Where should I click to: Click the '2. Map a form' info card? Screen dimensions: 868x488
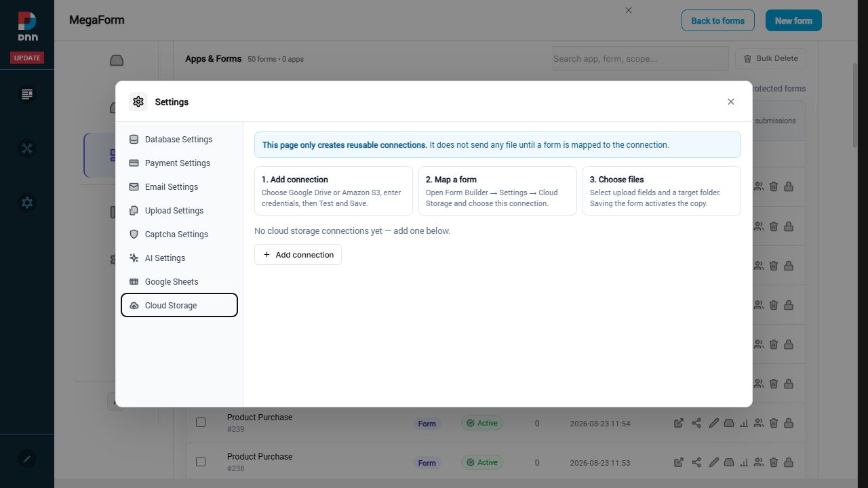click(498, 190)
